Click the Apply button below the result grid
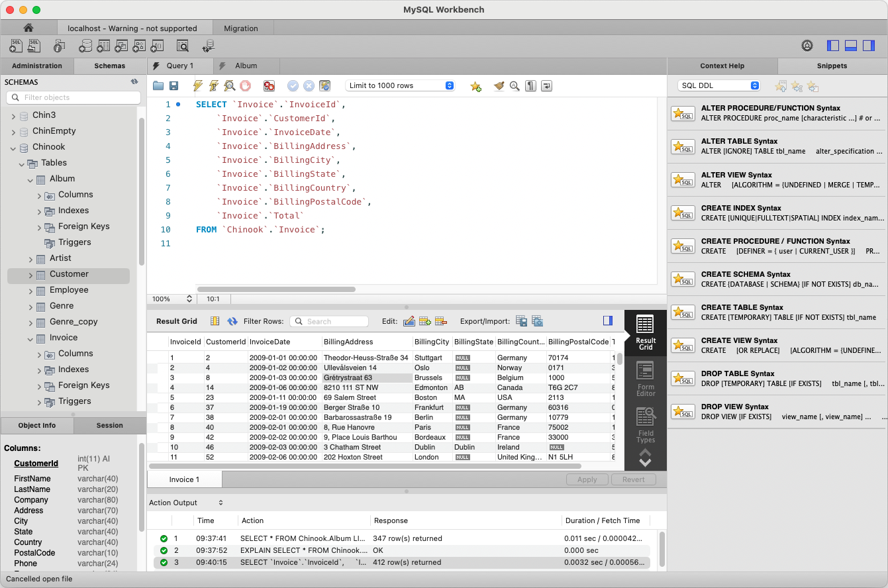888x588 pixels. click(x=587, y=479)
